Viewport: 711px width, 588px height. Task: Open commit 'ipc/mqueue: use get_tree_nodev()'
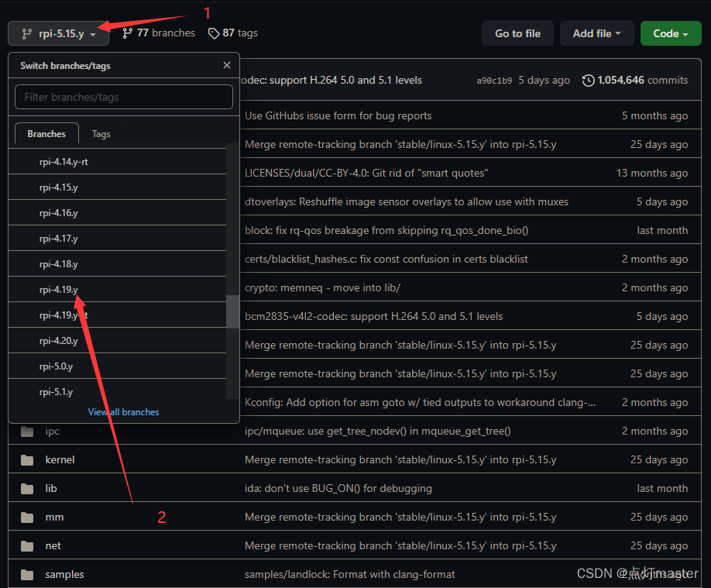[378, 431]
